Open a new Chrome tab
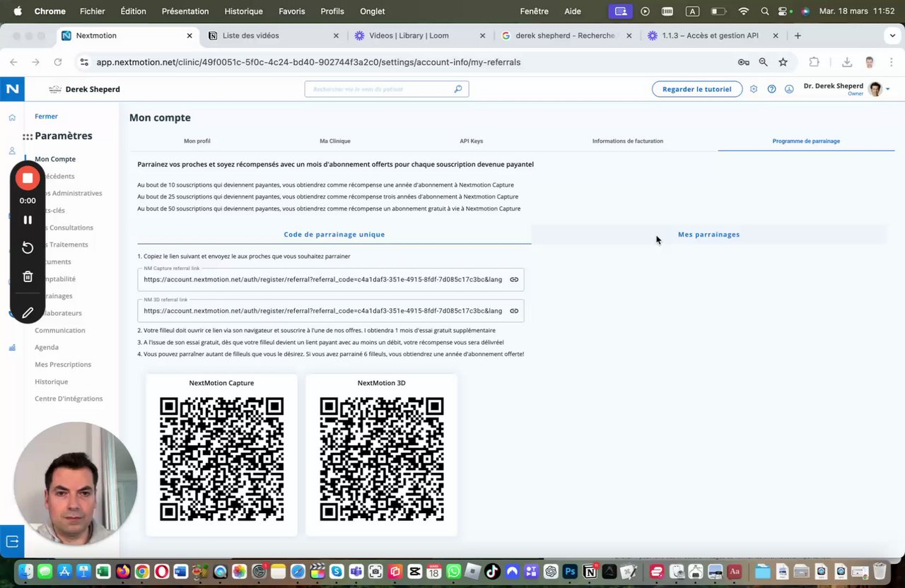 click(x=798, y=35)
